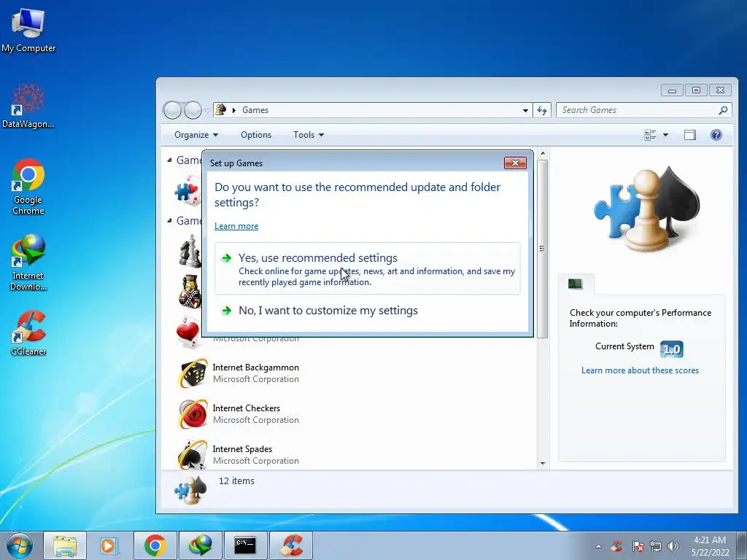
Task: Open Internet Download Manager taskbar icon
Action: (x=201, y=545)
